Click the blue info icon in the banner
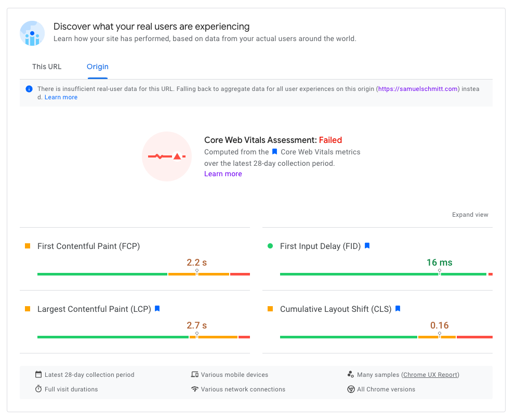The image size is (516, 420). (29, 89)
